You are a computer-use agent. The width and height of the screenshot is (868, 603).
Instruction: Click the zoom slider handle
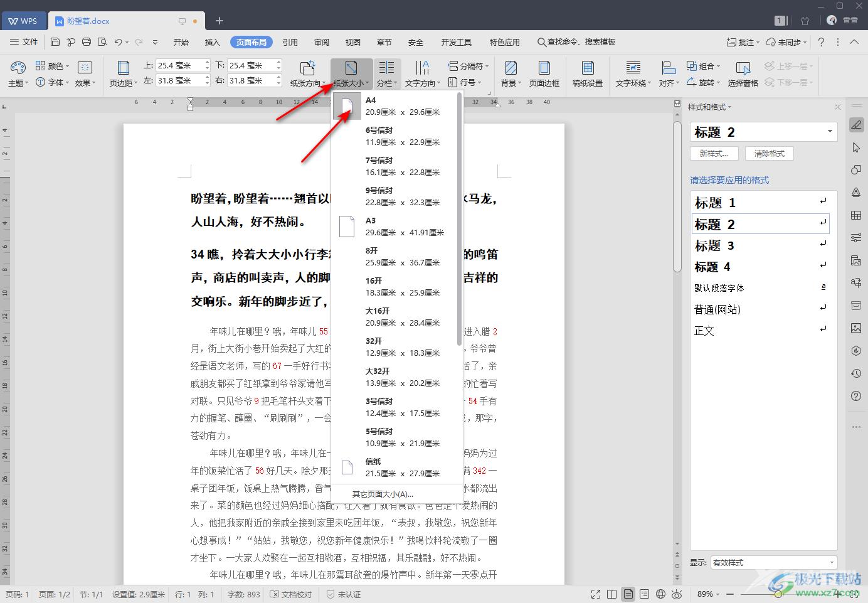point(778,594)
